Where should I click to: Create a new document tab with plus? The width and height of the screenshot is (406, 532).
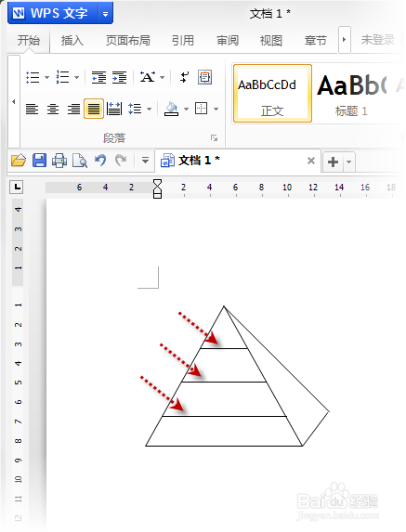pyautogui.click(x=333, y=162)
